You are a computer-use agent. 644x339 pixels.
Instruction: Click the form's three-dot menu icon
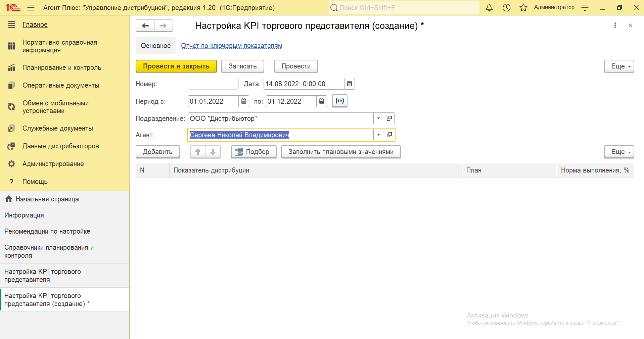615,26
